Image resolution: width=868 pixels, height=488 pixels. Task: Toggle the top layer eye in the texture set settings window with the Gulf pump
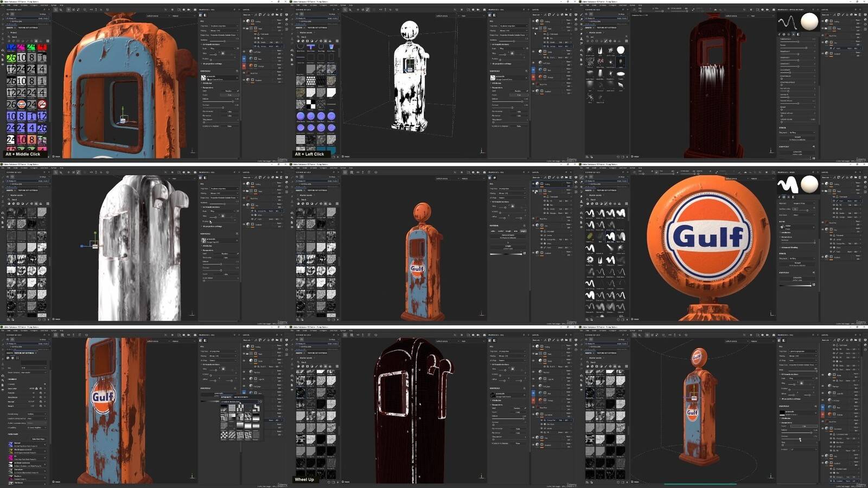click(244, 347)
